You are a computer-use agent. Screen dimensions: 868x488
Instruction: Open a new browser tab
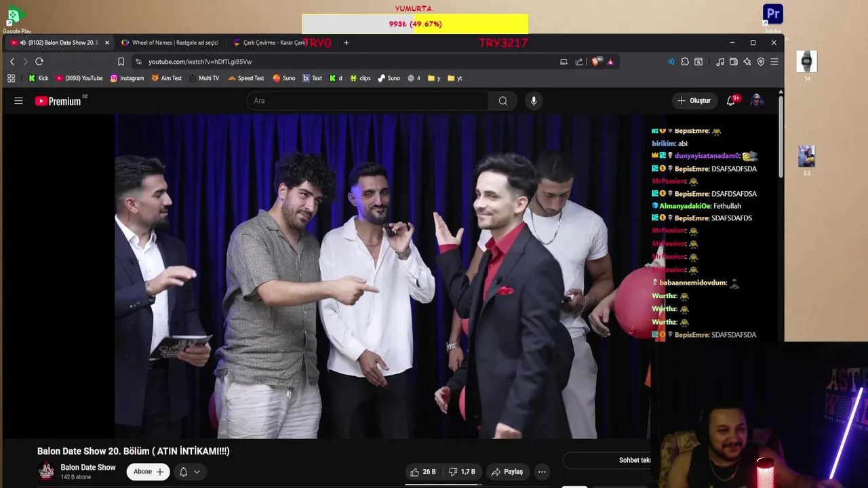click(346, 43)
